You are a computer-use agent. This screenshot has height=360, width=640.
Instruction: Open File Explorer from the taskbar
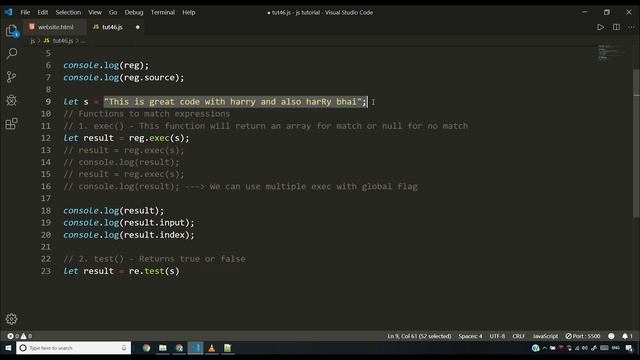163,348
